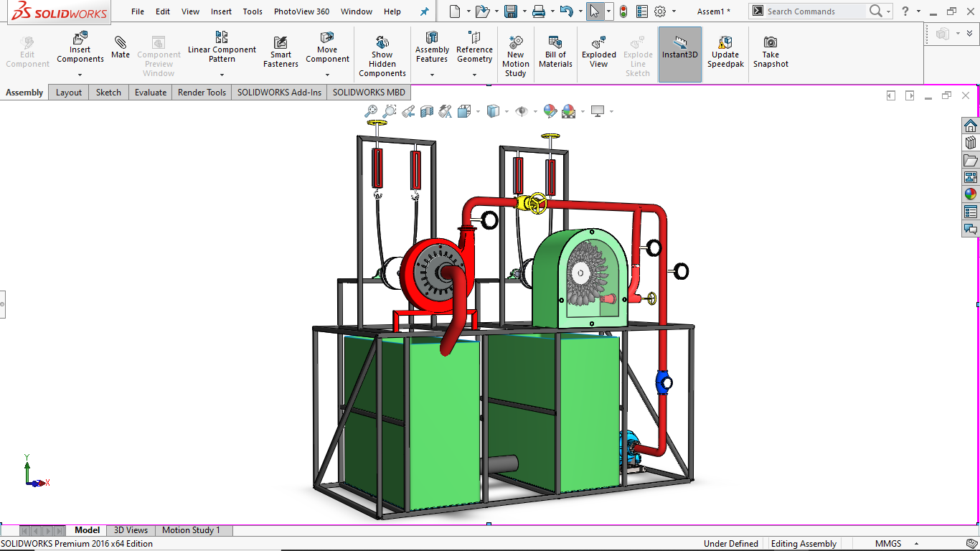Click the Previous View icon

pos(408,111)
